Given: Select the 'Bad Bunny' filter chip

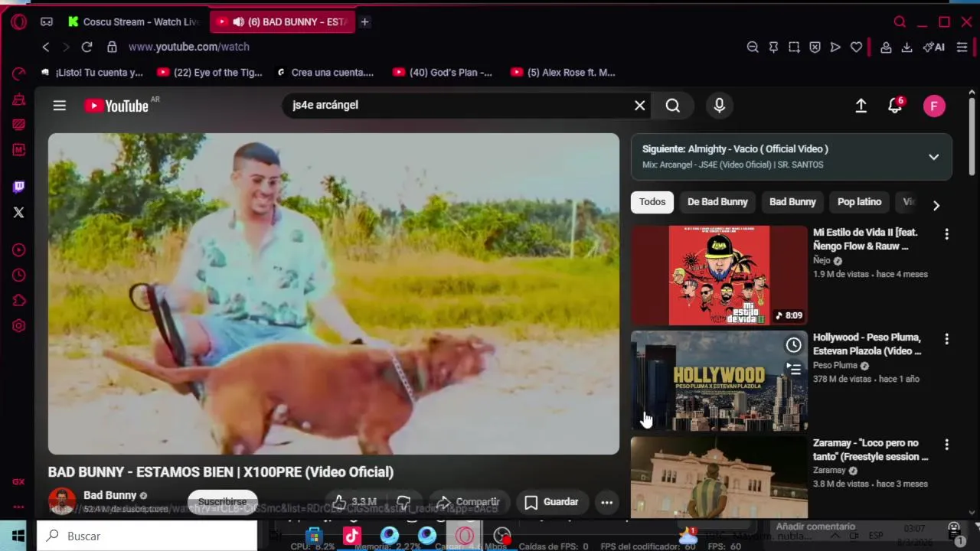Looking at the screenshot, I should click(x=792, y=202).
